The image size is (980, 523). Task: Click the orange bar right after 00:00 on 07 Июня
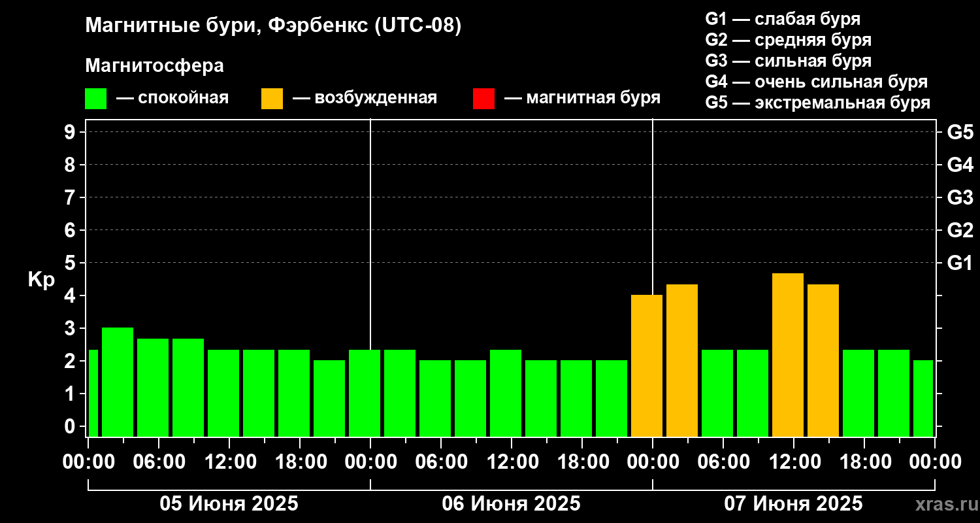tap(682, 360)
